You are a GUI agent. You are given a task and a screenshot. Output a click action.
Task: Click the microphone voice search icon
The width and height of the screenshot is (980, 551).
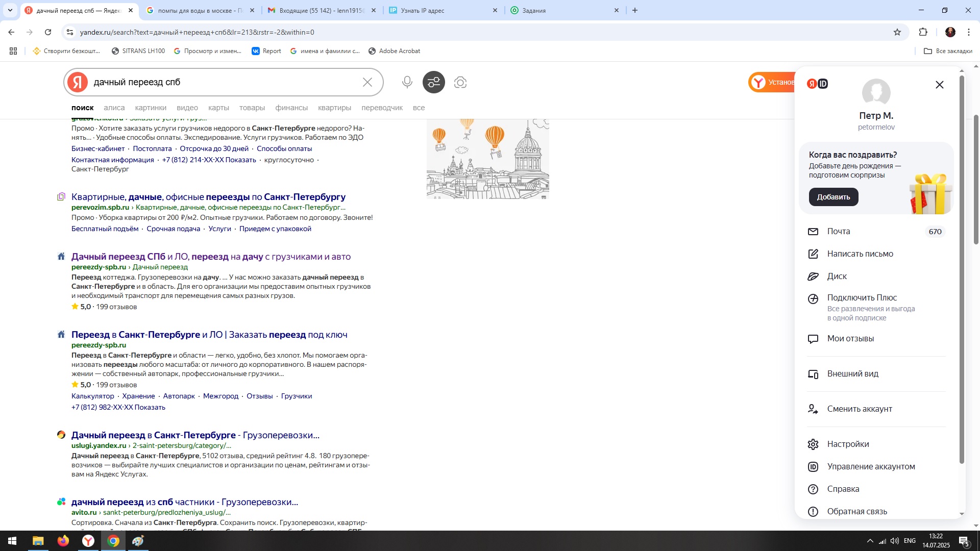(x=407, y=82)
